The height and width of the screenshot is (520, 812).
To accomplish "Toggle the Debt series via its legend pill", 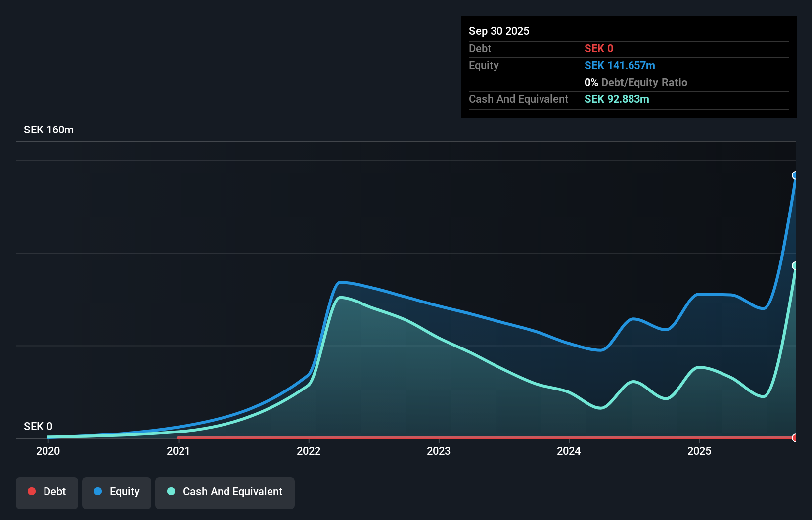I will point(46,491).
